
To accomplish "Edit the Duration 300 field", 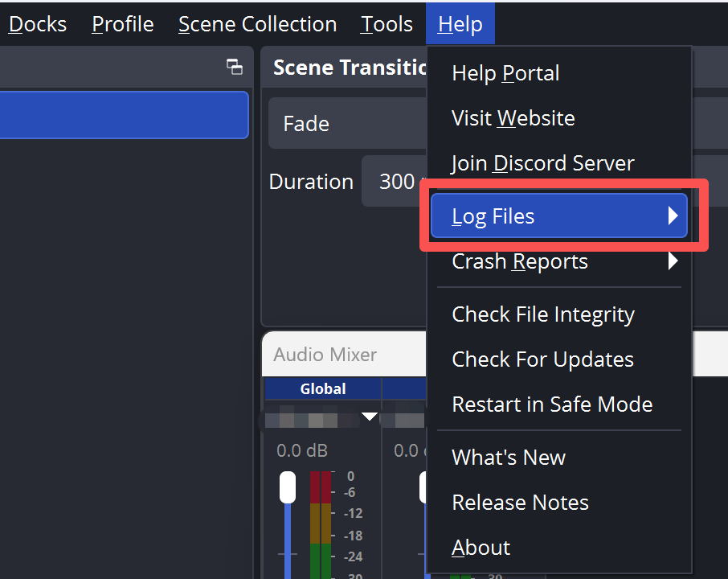I will 395,181.
